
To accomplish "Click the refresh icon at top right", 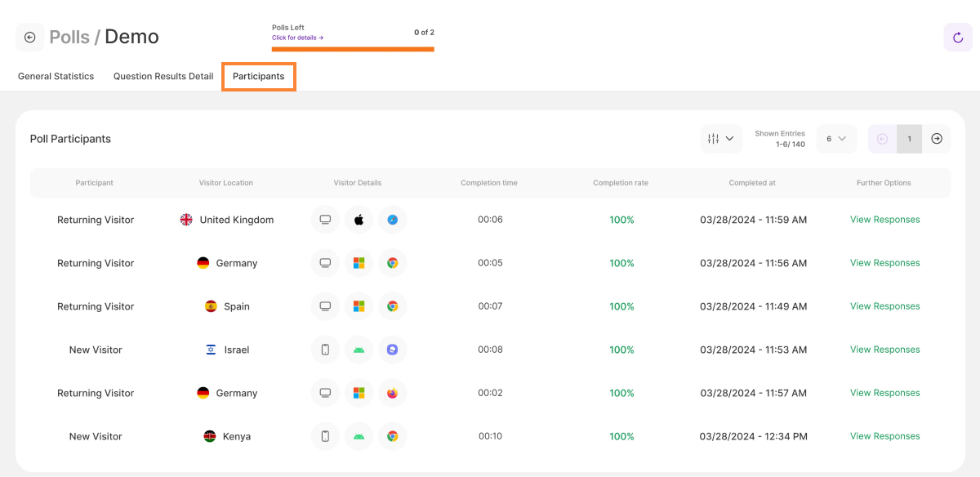I will click(x=958, y=37).
